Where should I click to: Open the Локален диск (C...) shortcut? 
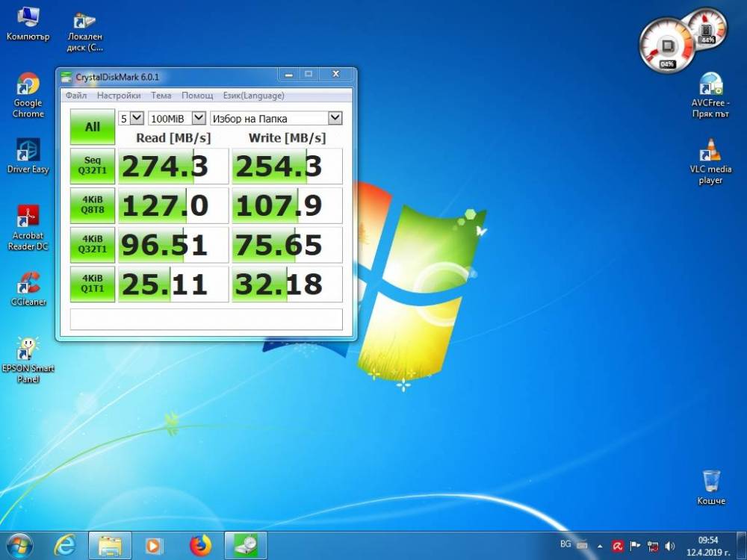pos(85,31)
